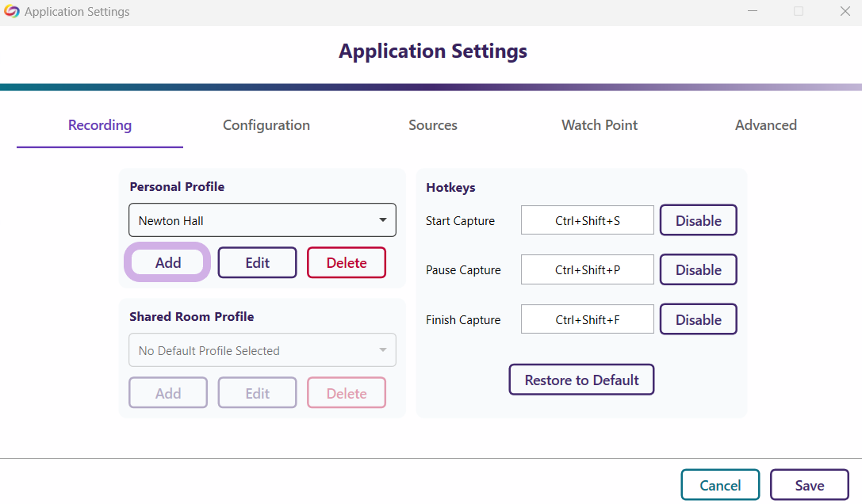
Task: Click the Finish Capture hotkey field
Action: coord(588,320)
